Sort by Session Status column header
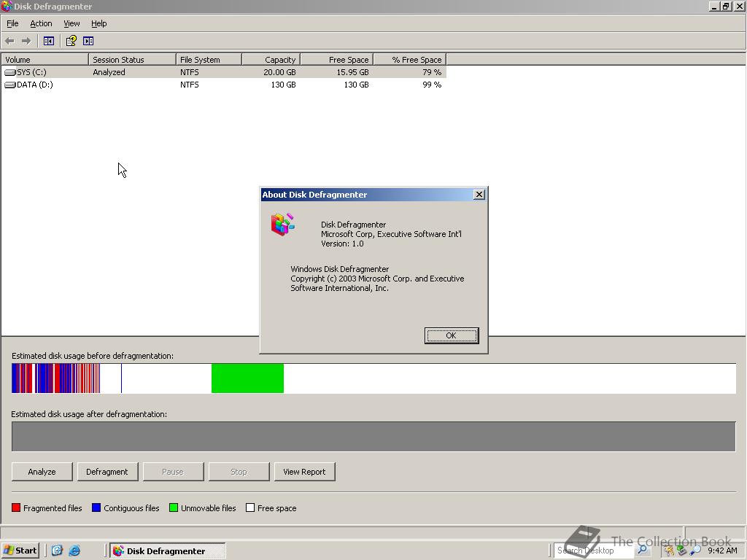 (x=133, y=60)
